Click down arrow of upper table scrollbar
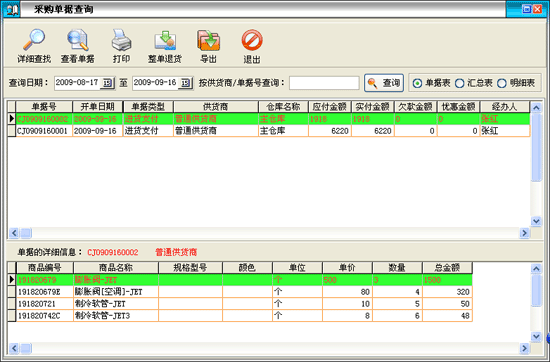Screen dimensions: 550x362 pyautogui.click(x=536, y=221)
